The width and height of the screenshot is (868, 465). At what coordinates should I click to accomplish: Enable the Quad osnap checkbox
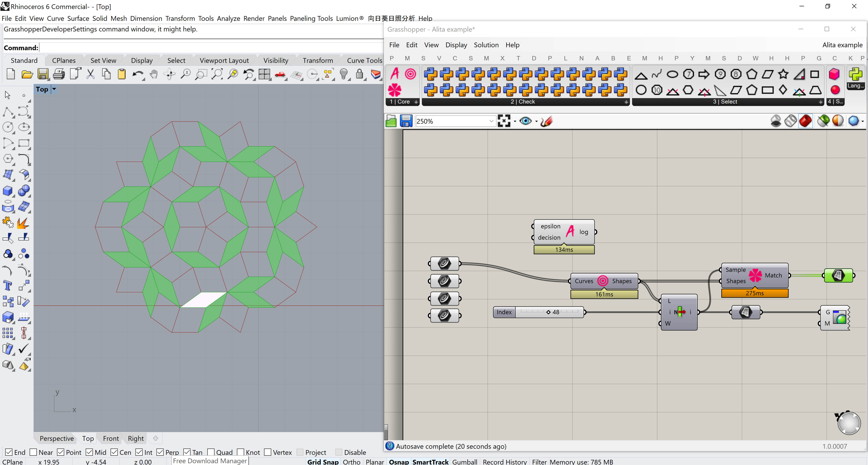(x=211, y=452)
